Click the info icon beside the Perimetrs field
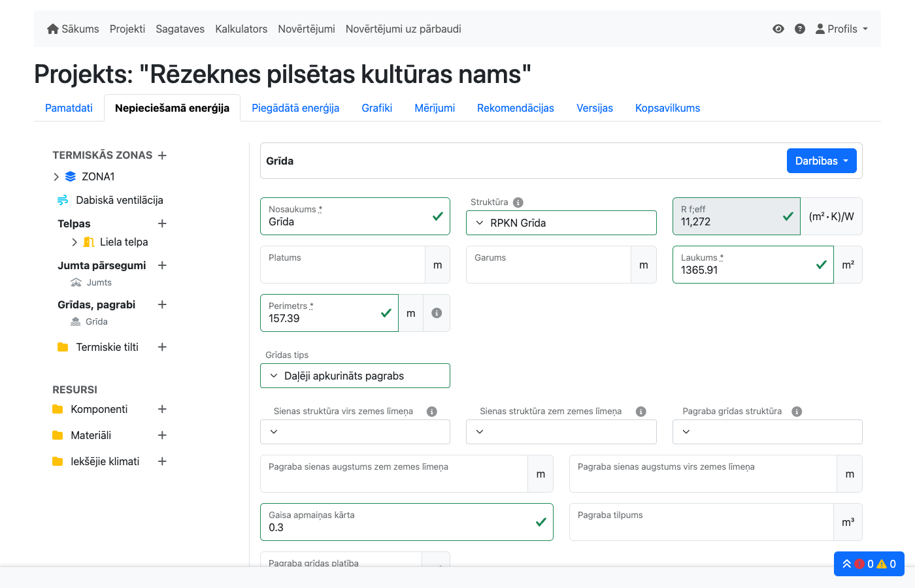915x588 pixels. (x=437, y=312)
